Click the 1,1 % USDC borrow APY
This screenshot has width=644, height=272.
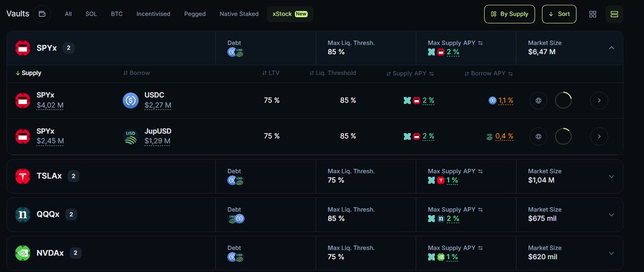506,100
